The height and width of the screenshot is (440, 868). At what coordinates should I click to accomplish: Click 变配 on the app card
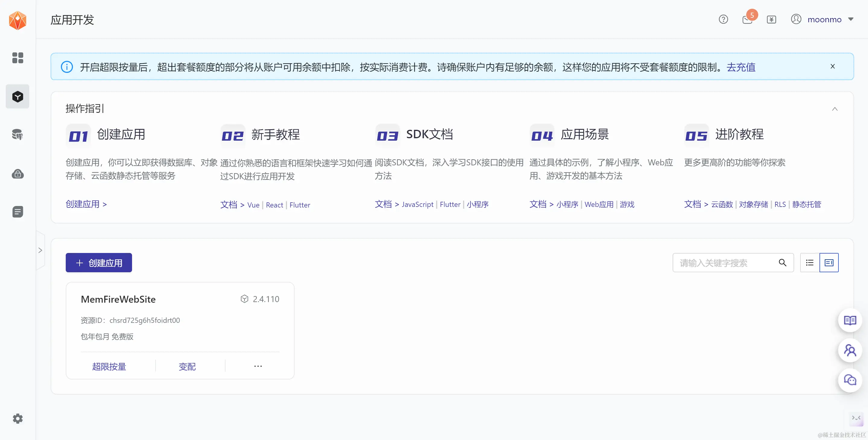[x=187, y=366]
